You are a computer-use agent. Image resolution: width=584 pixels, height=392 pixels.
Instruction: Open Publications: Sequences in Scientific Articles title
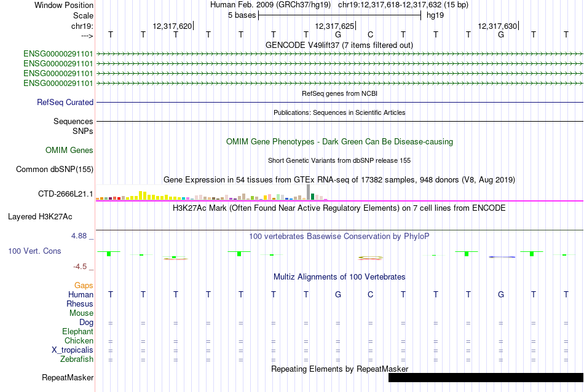(339, 112)
